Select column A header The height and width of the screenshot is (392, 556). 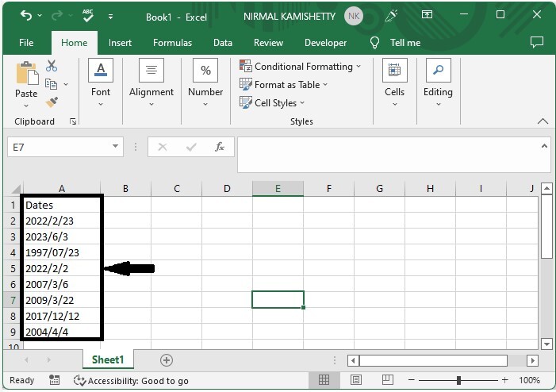pos(62,189)
